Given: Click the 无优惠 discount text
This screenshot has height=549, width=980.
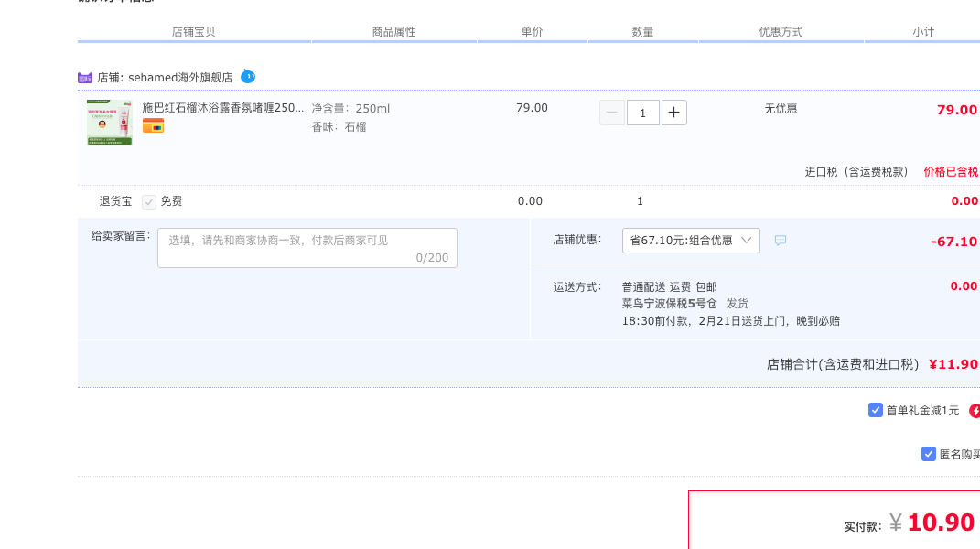Looking at the screenshot, I should [x=781, y=109].
